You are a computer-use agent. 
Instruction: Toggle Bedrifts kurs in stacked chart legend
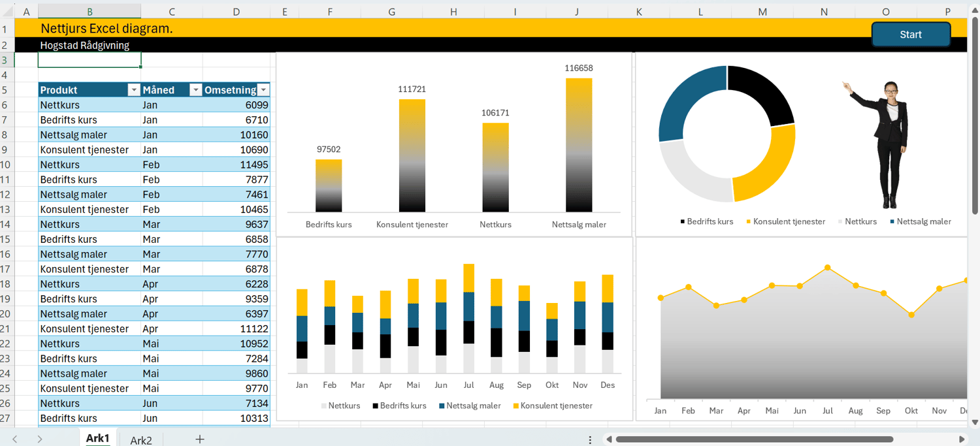(399, 406)
